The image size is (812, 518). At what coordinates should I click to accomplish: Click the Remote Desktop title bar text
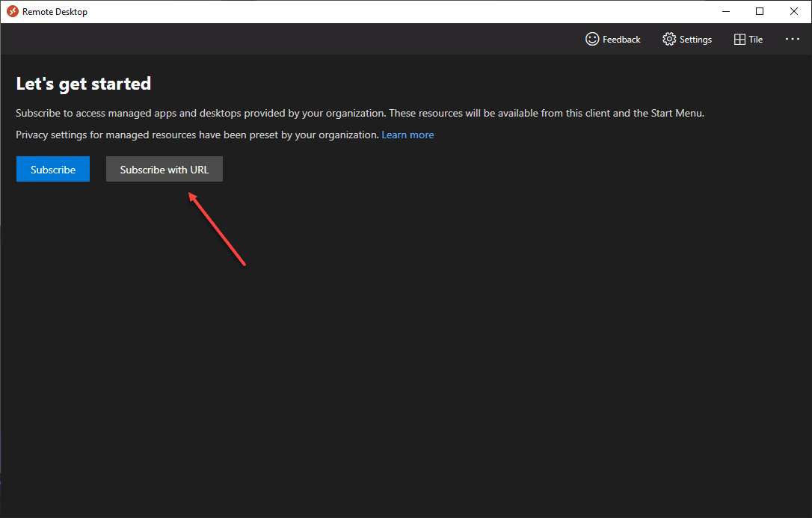coord(56,11)
